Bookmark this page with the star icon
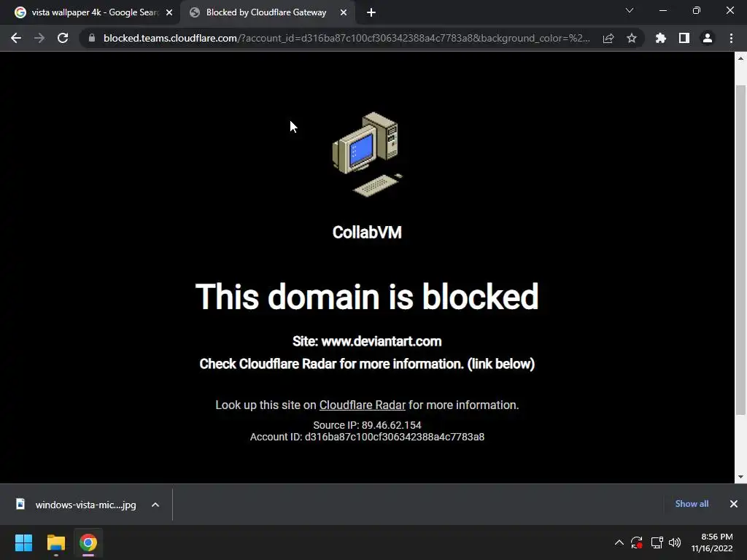 coord(632,38)
